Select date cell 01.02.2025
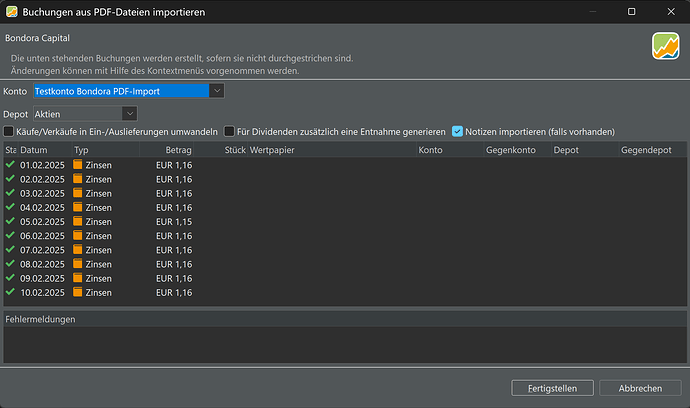Image resolution: width=690 pixels, height=408 pixels. (42, 165)
